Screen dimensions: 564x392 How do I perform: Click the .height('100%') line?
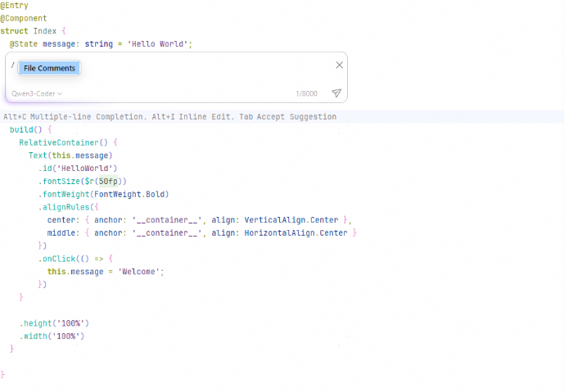pos(53,323)
